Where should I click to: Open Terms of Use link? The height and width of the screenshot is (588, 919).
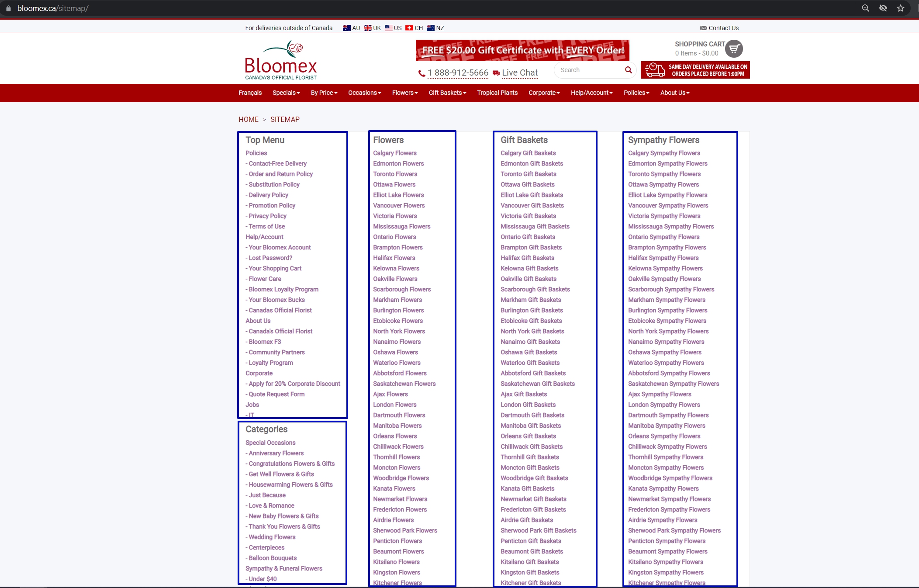267,226
